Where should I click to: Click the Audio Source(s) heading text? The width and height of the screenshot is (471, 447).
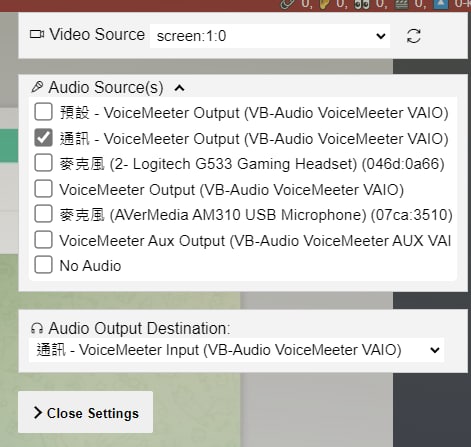point(106,88)
